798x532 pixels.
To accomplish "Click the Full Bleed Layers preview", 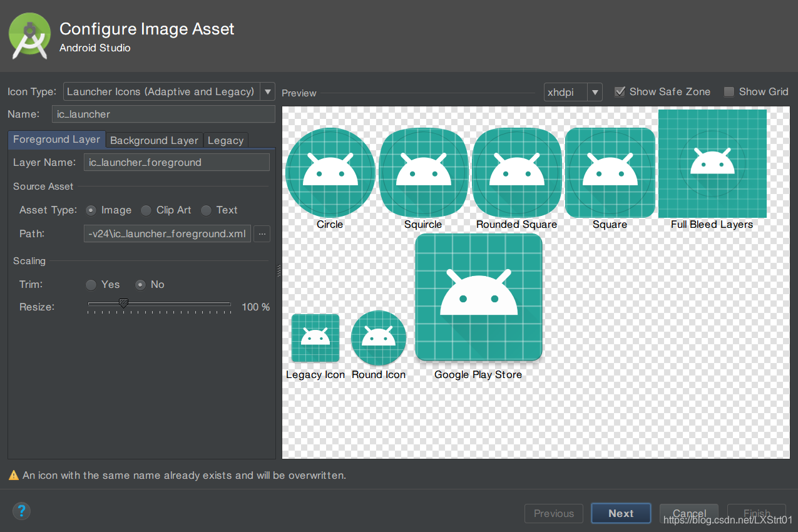I will pos(712,163).
